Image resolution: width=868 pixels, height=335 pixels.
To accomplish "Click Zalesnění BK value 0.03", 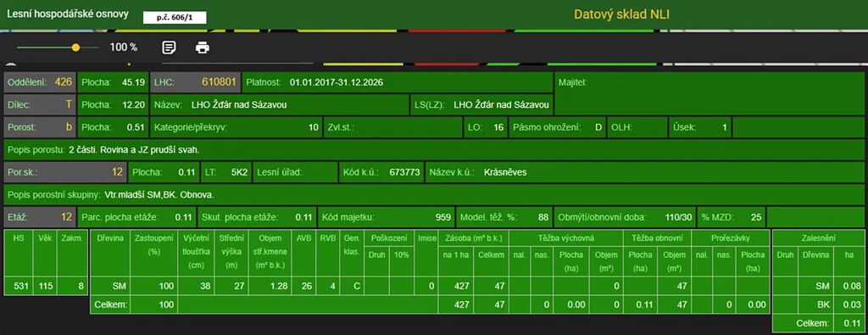I will pos(850,305).
